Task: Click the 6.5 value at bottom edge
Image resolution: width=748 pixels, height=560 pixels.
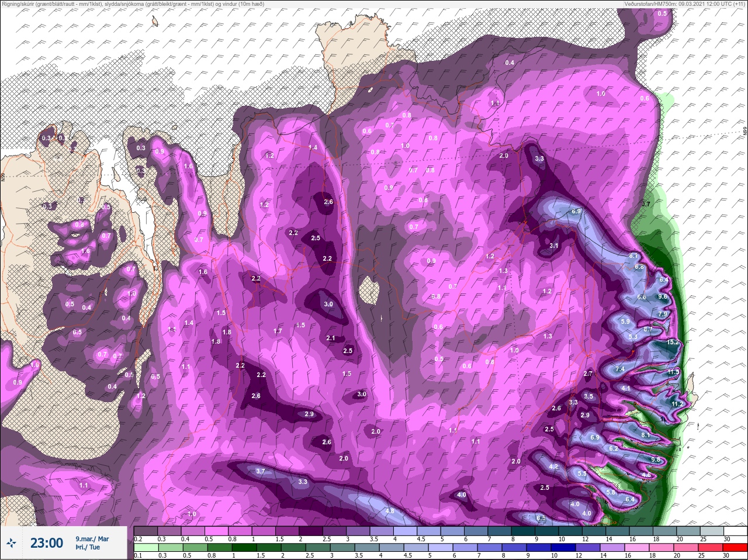Action: tap(541, 518)
